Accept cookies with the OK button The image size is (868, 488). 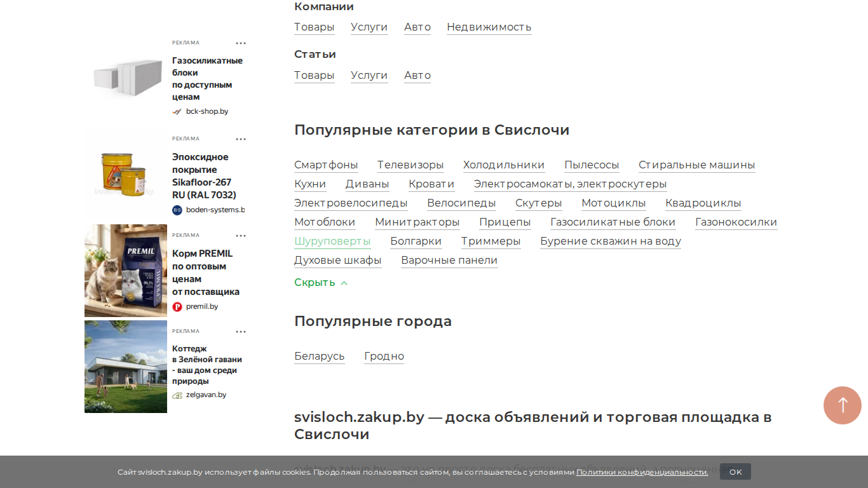[735, 471]
